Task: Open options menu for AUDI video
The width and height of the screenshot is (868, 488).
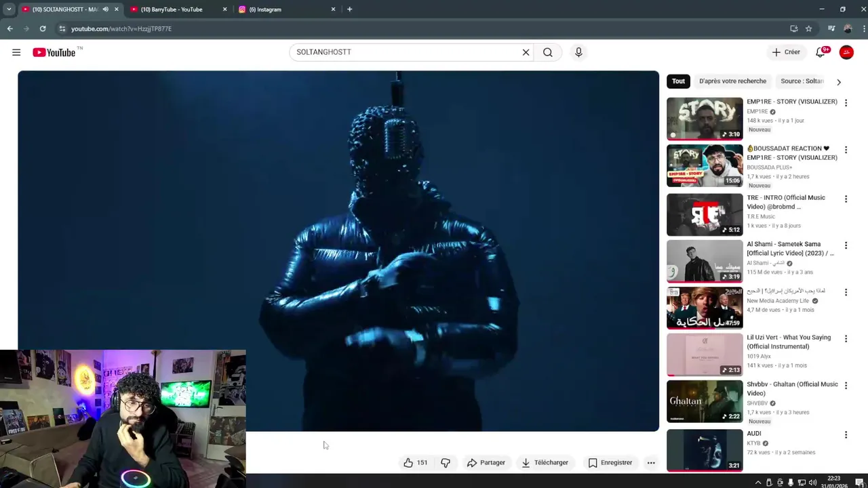Action: click(x=846, y=435)
